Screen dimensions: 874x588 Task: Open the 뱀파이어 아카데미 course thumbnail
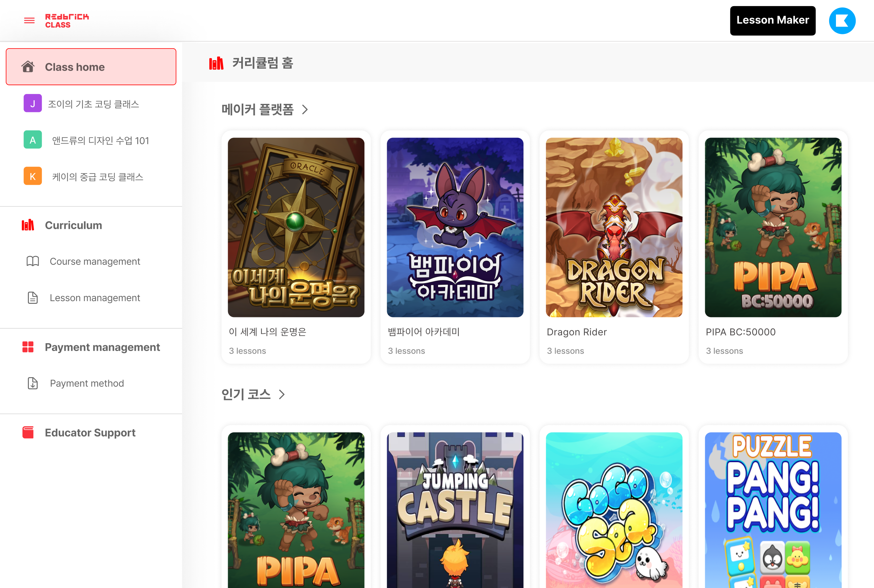click(455, 227)
